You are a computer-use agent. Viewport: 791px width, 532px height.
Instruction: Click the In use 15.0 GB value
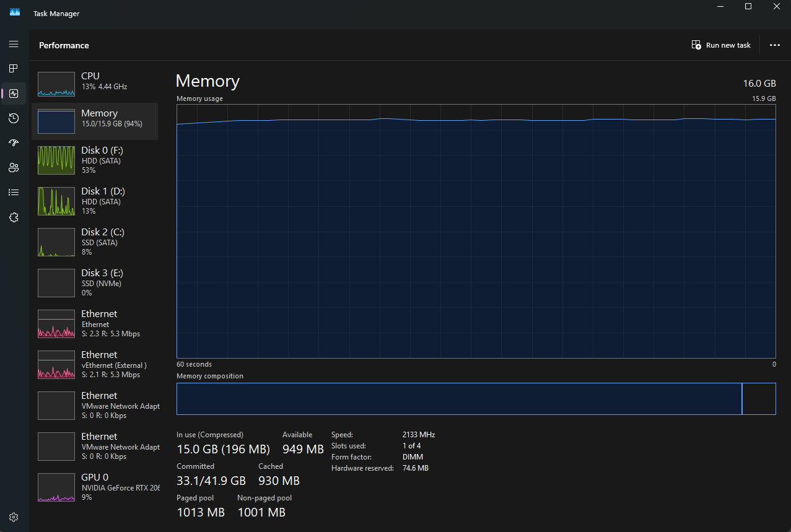click(223, 449)
